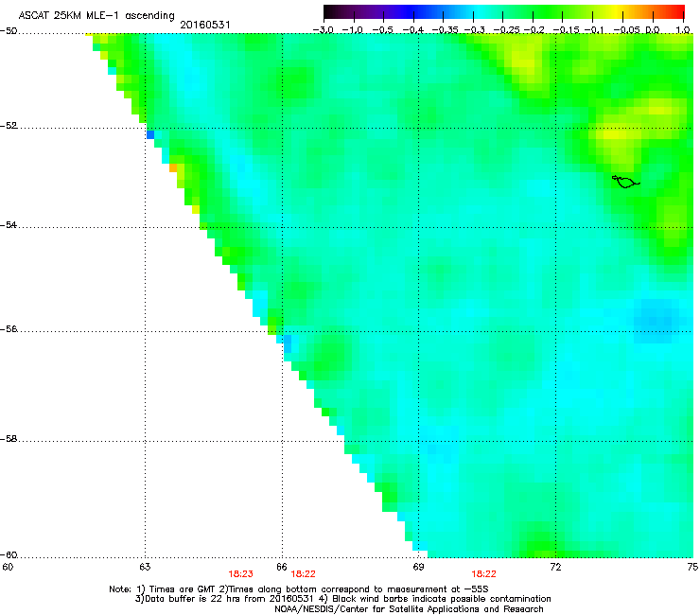Select the date label 20160531
Viewport: 700px width, 615px height.
[x=205, y=25]
